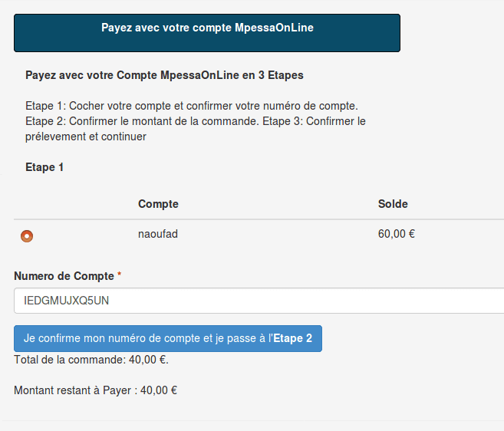Open the Payez avec votre compte MpessaOnLine banner

(207, 33)
